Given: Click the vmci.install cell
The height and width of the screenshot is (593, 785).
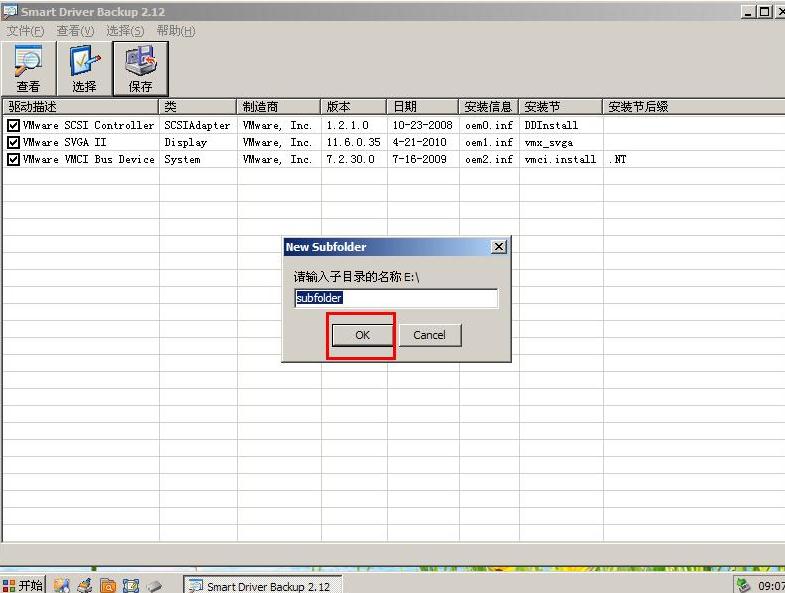Looking at the screenshot, I should [x=560, y=159].
